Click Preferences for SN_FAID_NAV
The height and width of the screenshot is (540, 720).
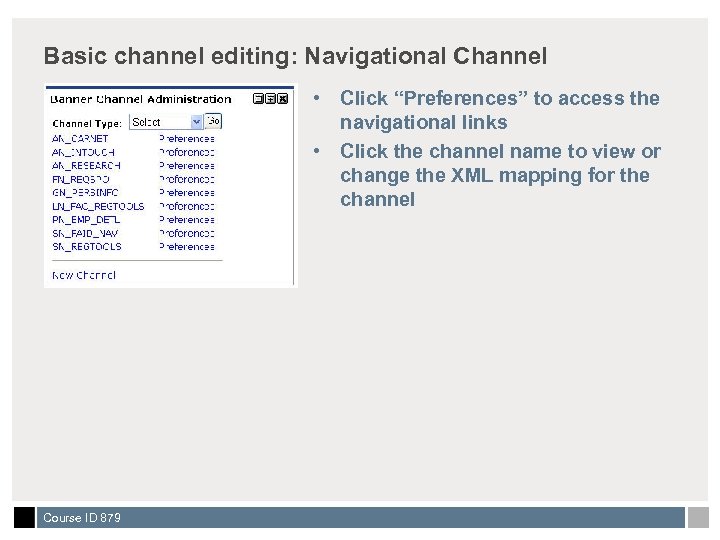(x=187, y=233)
